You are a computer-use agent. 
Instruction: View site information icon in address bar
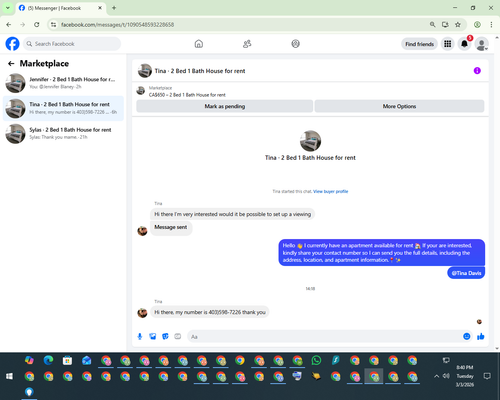(x=53, y=24)
